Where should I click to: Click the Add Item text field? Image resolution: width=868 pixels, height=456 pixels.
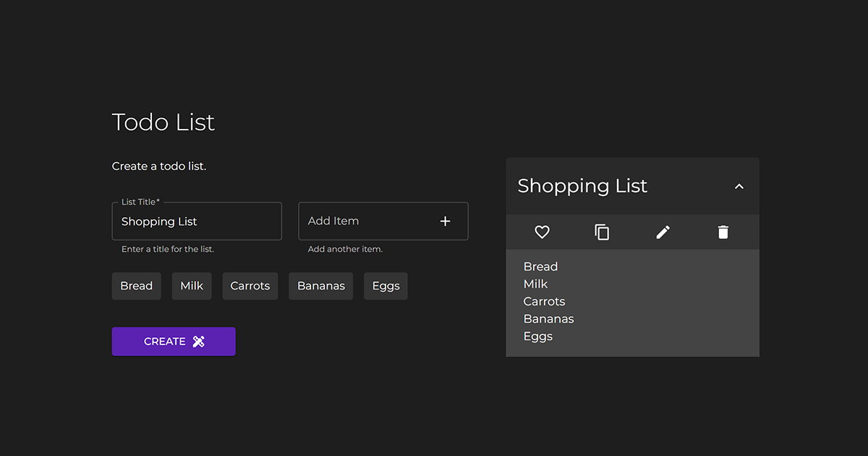click(x=362, y=221)
